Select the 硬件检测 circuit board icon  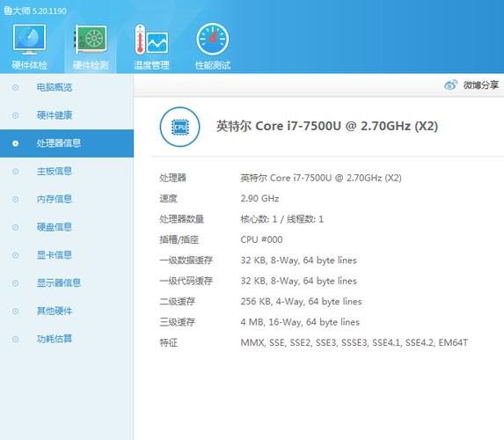point(91,40)
